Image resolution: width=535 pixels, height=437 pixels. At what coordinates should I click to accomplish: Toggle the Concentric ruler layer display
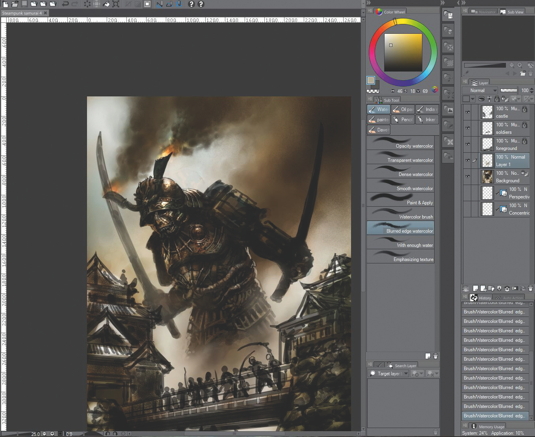coord(467,209)
